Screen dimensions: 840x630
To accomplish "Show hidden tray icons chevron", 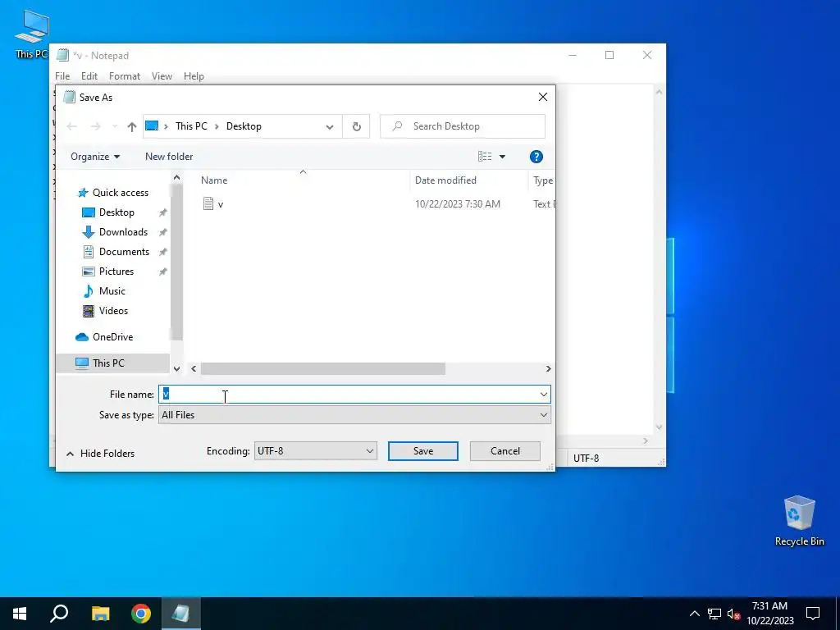I will point(694,614).
